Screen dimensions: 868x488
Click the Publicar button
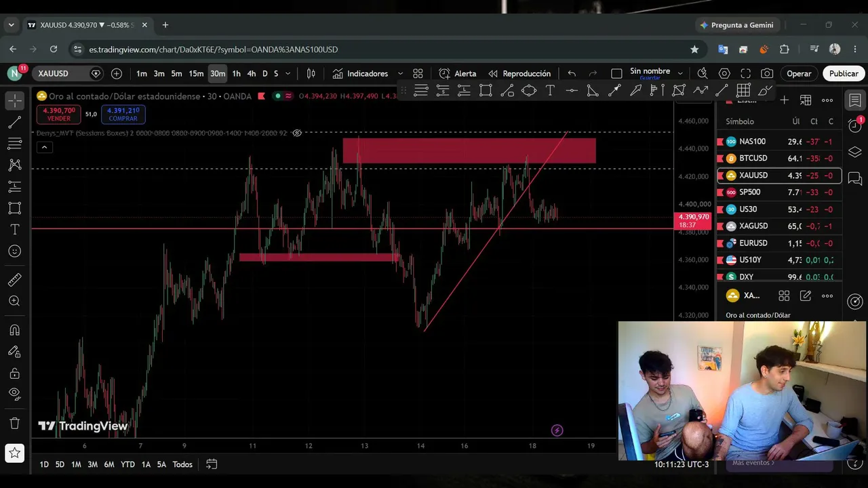pos(844,73)
